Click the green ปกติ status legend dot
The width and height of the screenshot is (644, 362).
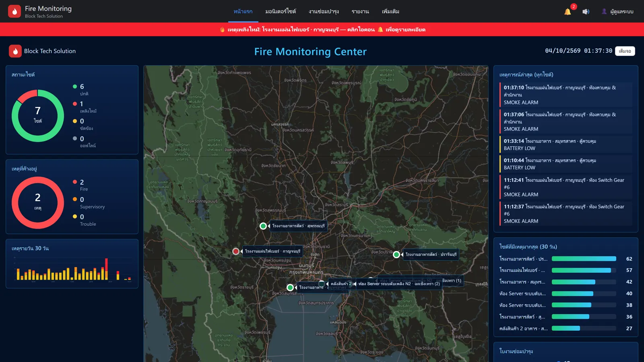pos(75,86)
